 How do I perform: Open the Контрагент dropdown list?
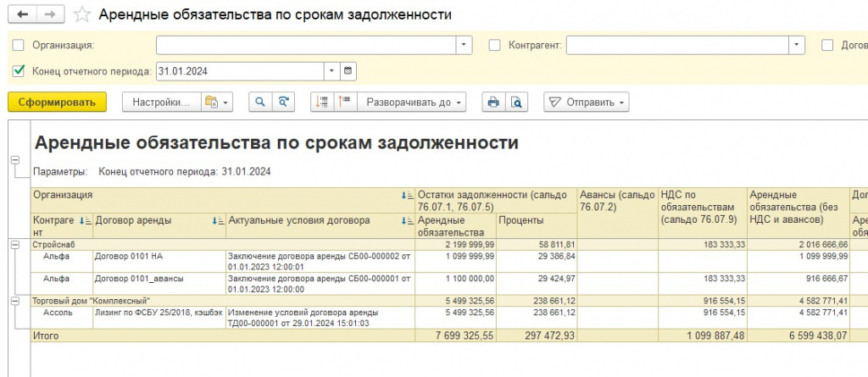(797, 46)
